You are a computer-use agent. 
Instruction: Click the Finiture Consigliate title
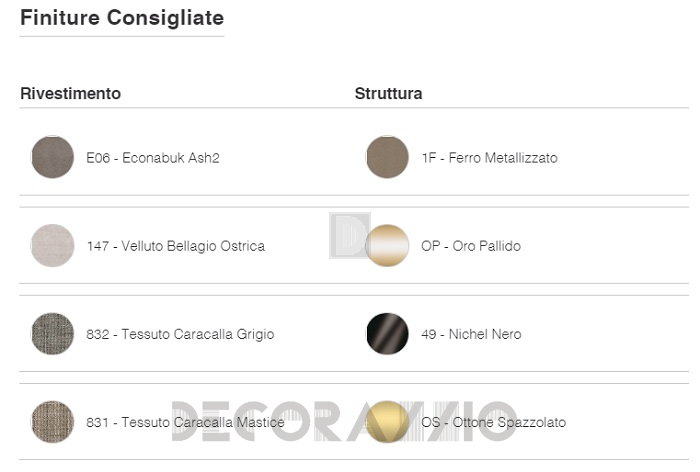point(122,18)
